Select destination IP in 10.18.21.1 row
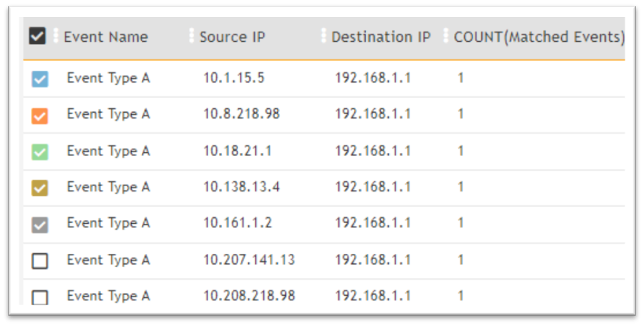Image resolution: width=644 pixels, height=326 pixels. click(x=373, y=151)
